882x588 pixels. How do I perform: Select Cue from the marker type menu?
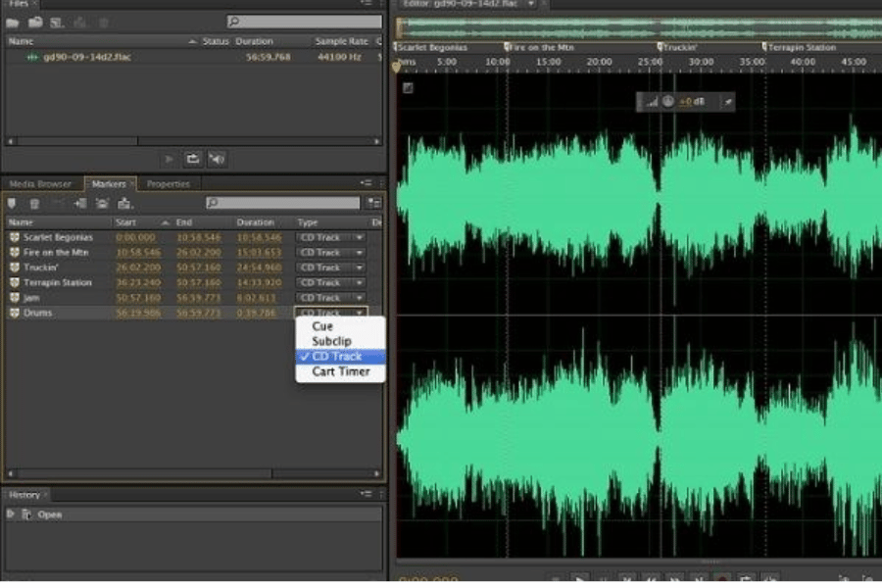point(322,326)
